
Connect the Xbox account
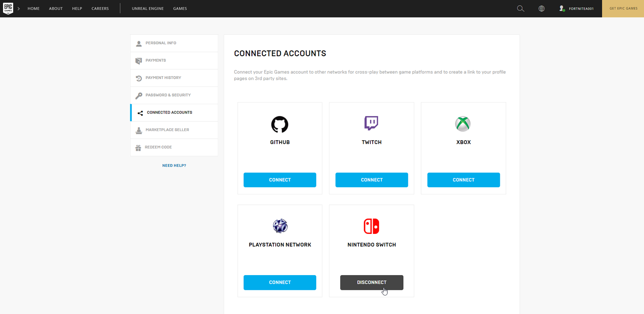coord(464,180)
